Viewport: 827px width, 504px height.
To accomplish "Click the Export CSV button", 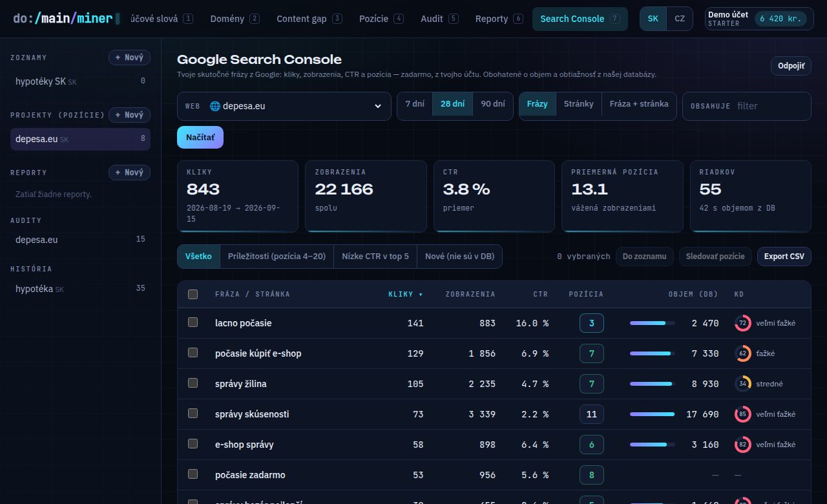I will point(784,257).
